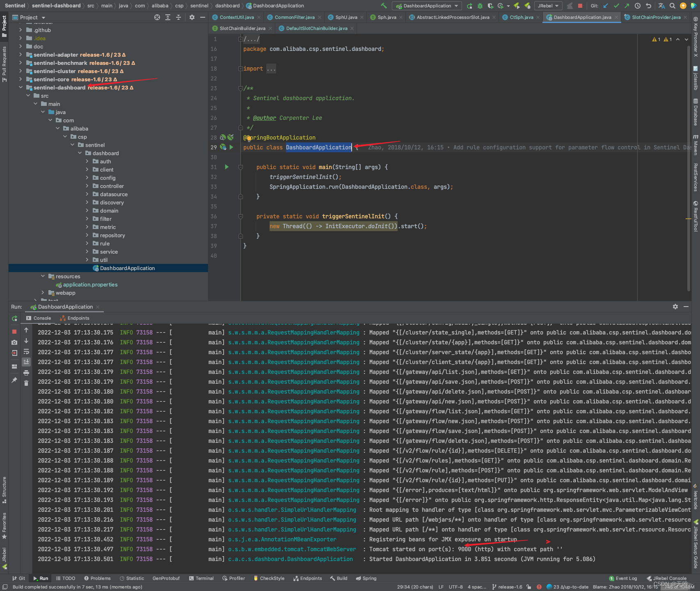This screenshot has height=591, width=700.
Task: Start debugging with the green bug icon
Action: 480,6
